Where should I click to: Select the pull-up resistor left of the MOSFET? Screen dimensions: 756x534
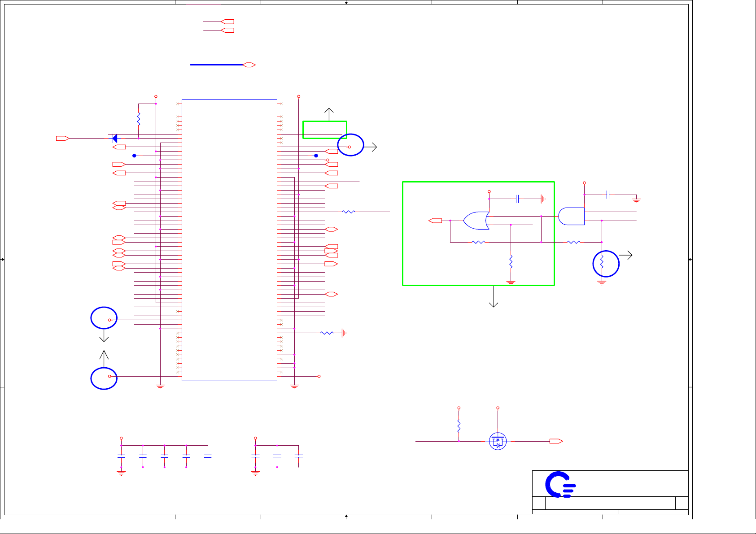point(459,426)
